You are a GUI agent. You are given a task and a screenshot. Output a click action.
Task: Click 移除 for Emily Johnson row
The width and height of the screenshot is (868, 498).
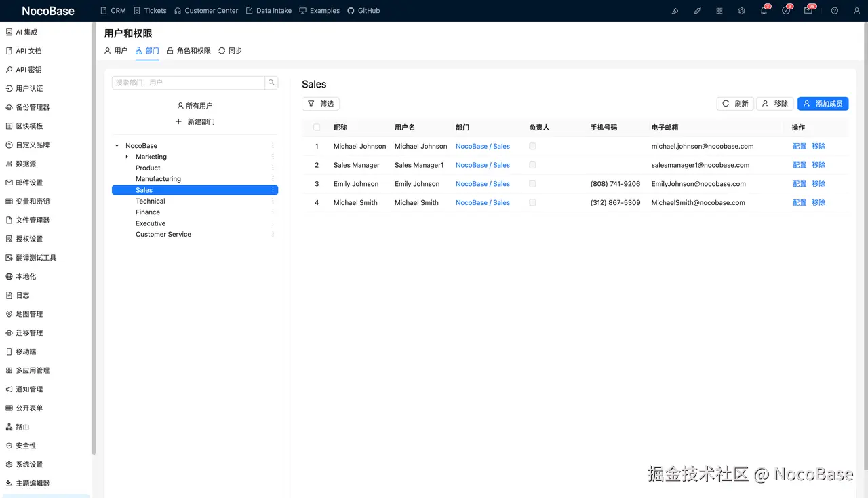tap(818, 184)
